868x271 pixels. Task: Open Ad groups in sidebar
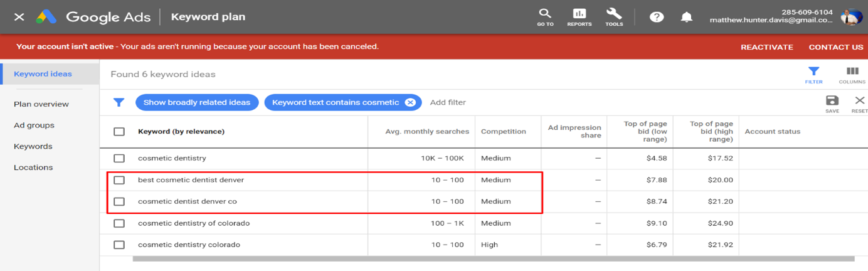34,125
